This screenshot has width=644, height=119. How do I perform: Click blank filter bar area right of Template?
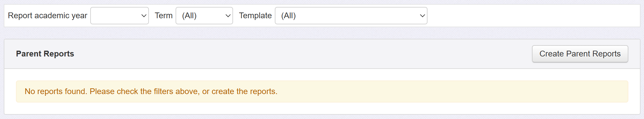click(x=531, y=16)
